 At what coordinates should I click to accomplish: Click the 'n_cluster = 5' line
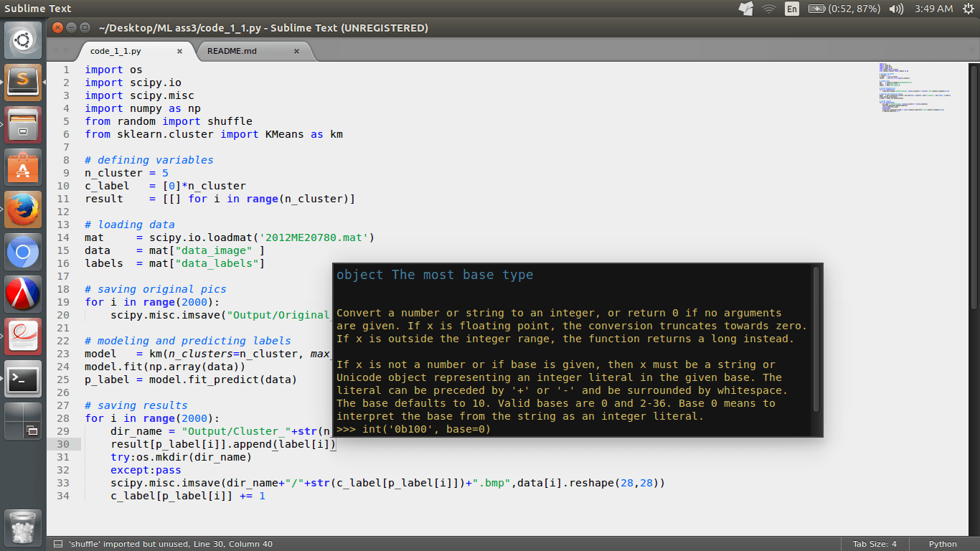tap(127, 173)
